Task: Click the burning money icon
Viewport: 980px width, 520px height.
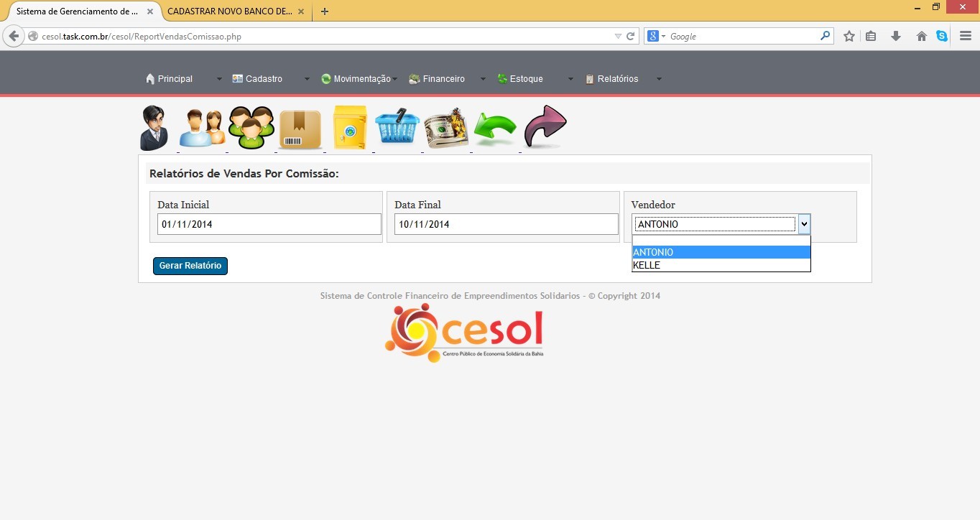Action: tap(446, 129)
